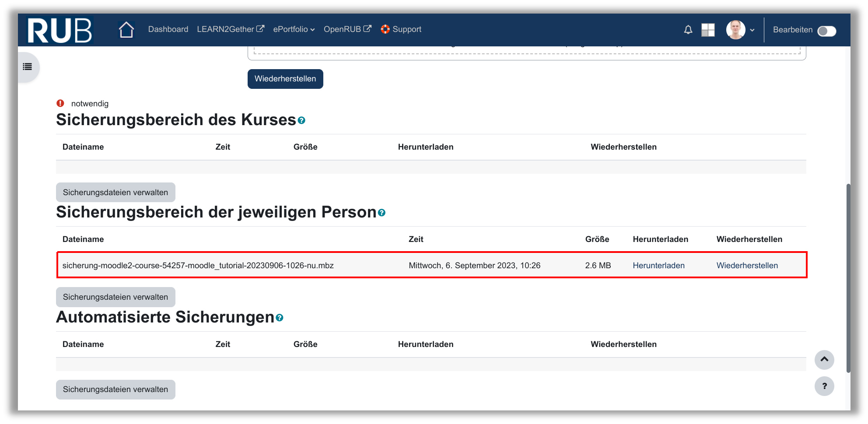Image resolution: width=868 pixels, height=424 pixels.
Task: Click Herunterladen link for the backup file
Action: [x=658, y=266]
